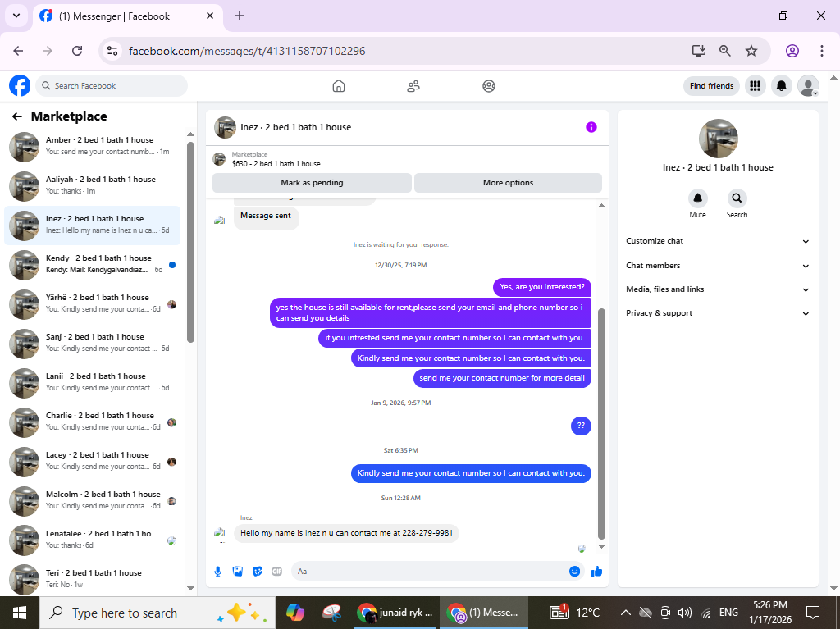Click chat messages scrollbar
Image resolution: width=840 pixels, height=629 pixels.
pos(601,423)
